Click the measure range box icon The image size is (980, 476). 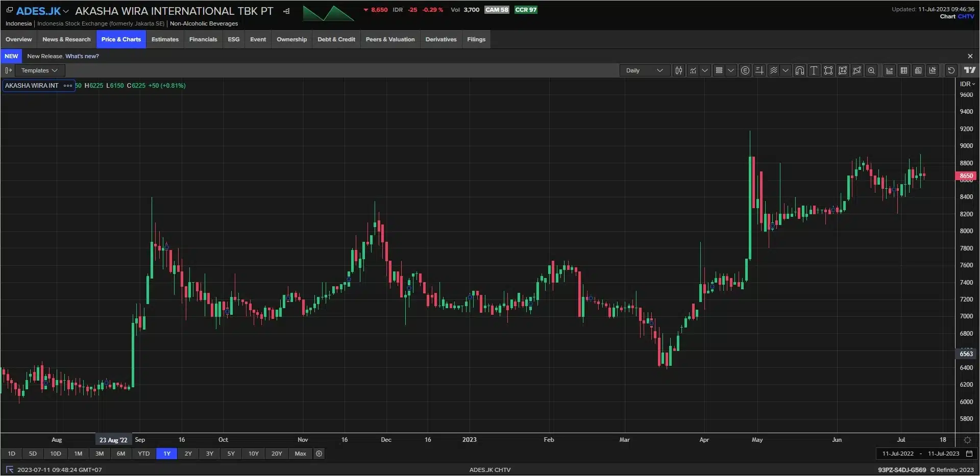pyautogui.click(x=843, y=70)
